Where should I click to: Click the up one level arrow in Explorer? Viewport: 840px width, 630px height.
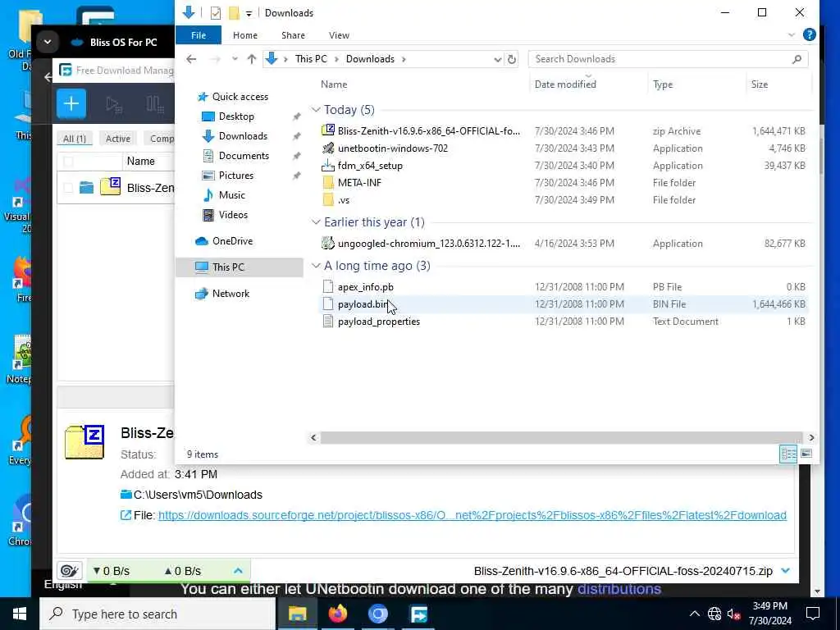pyautogui.click(x=251, y=59)
